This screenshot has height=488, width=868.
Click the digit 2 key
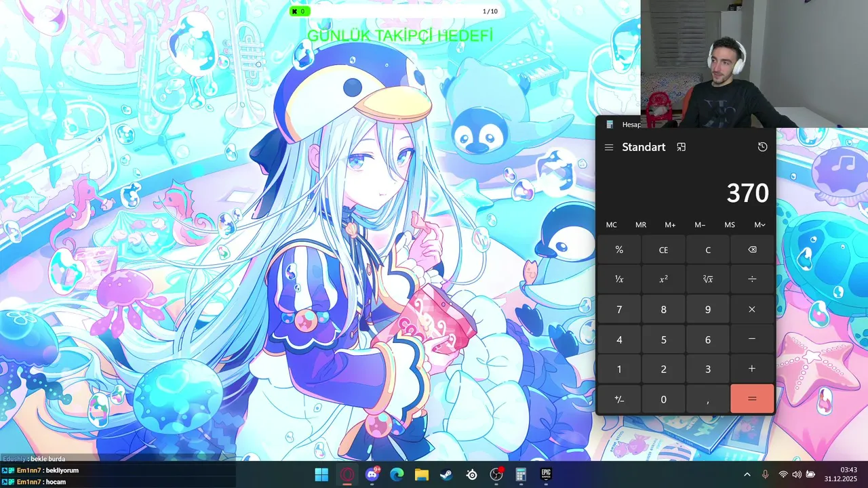663,369
